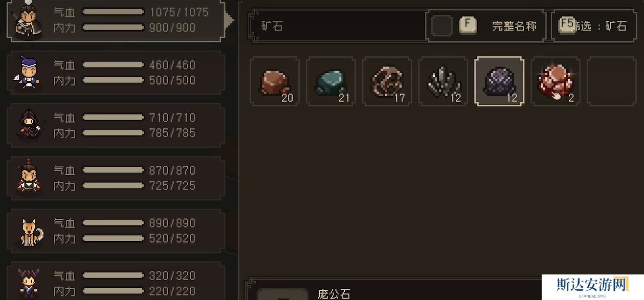Click the highlighted dark purple ore
The width and height of the screenshot is (644, 300).
coord(499,82)
